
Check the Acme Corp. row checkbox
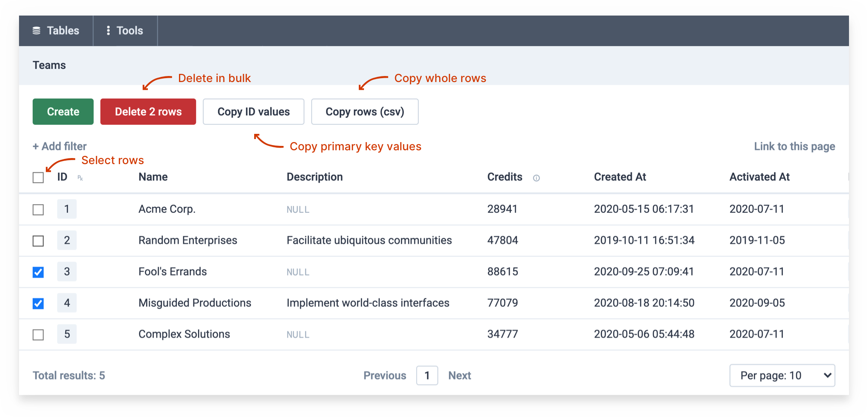point(38,209)
